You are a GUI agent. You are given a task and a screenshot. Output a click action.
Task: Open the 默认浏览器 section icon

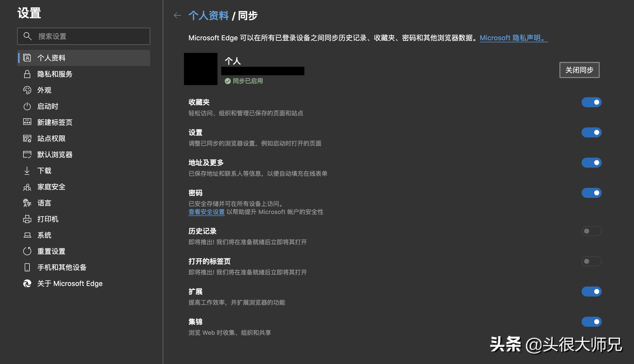click(27, 155)
